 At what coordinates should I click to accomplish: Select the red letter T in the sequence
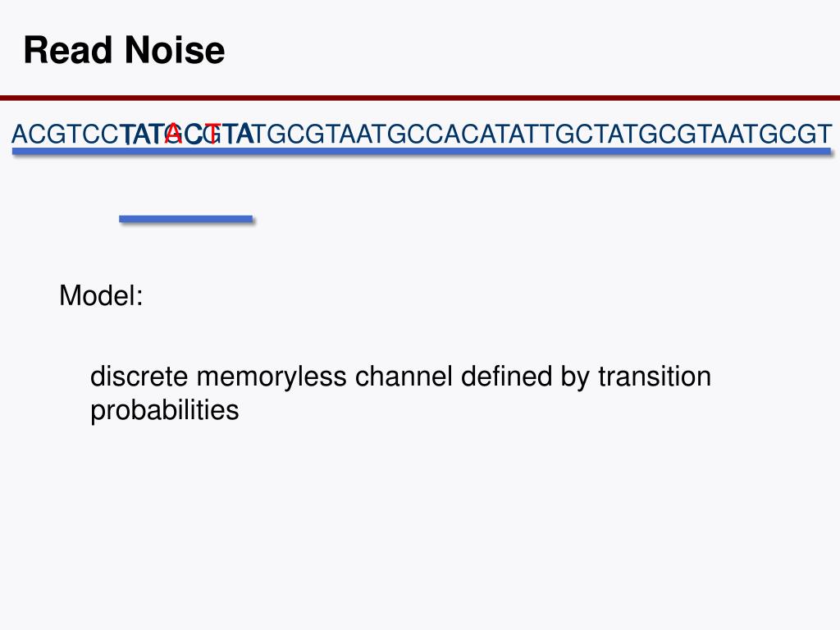(212, 134)
